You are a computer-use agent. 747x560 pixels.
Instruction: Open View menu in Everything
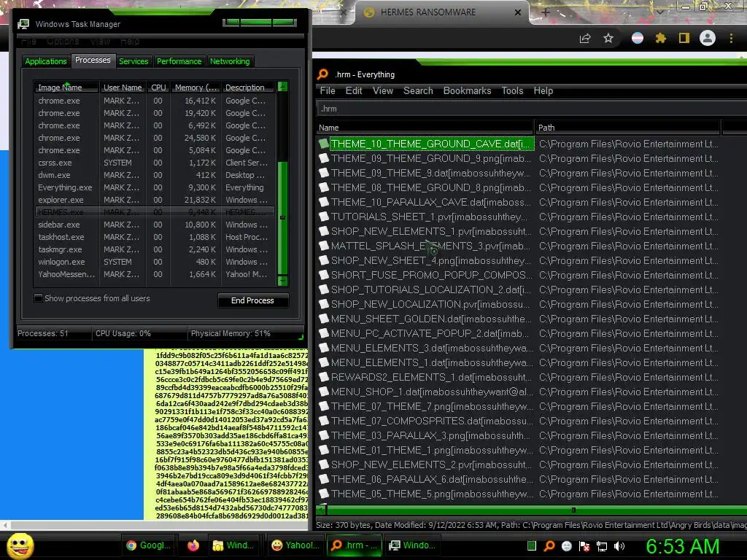(x=382, y=91)
